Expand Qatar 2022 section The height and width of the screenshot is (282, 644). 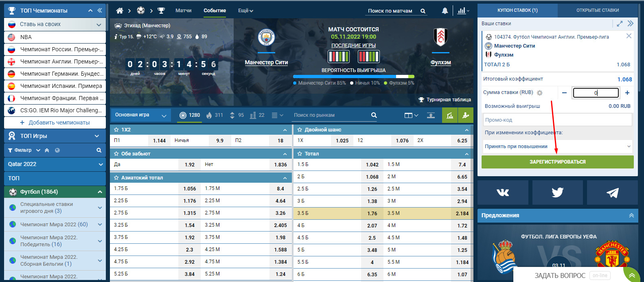pos(101,164)
